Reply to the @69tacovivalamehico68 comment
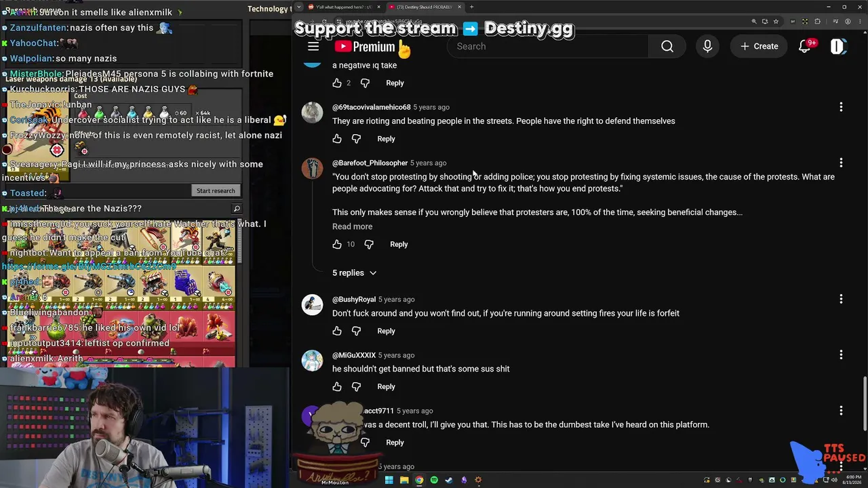Screen dimensions: 868x488 (x=386, y=138)
